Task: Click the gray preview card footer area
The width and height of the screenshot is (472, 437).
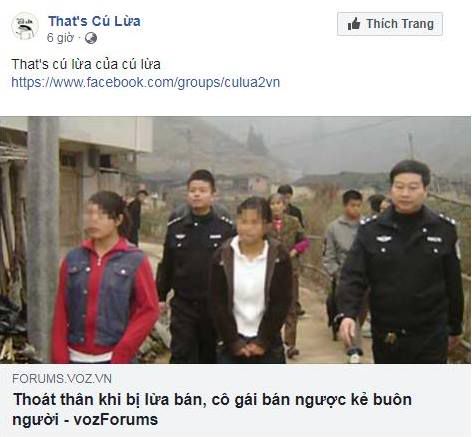Action: click(x=236, y=400)
